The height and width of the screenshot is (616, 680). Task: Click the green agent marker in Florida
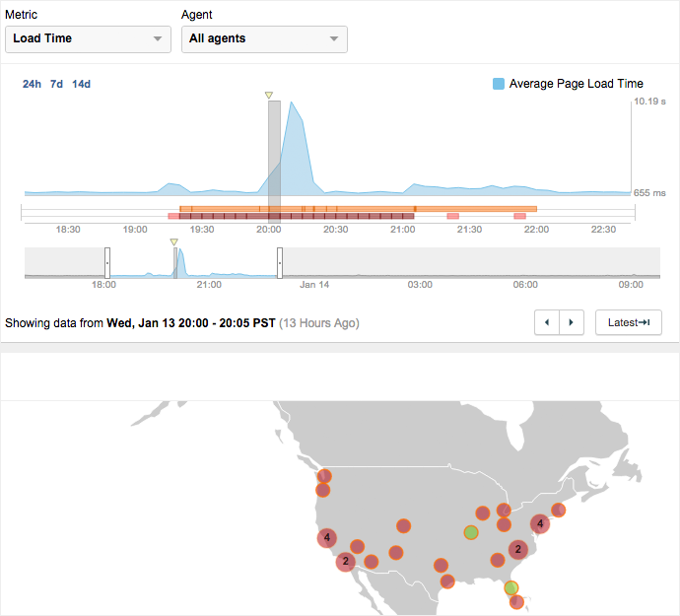click(x=511, y=588)
